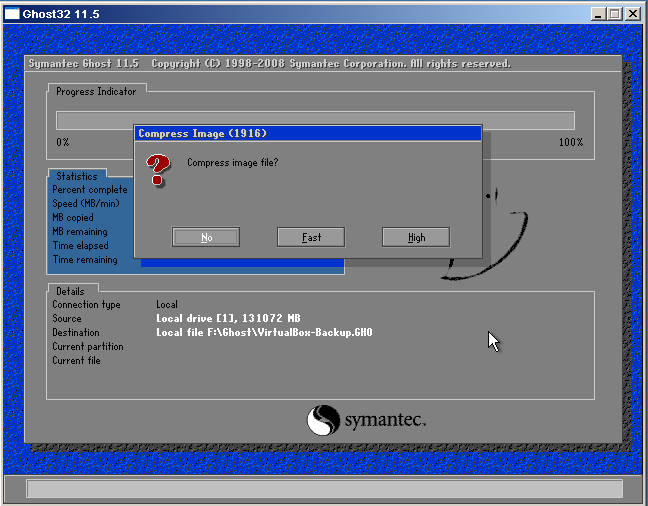Click the 'Current partition' label
This screenshot has height=506, width=648.
pyautogui.click(x=88, y=346)
